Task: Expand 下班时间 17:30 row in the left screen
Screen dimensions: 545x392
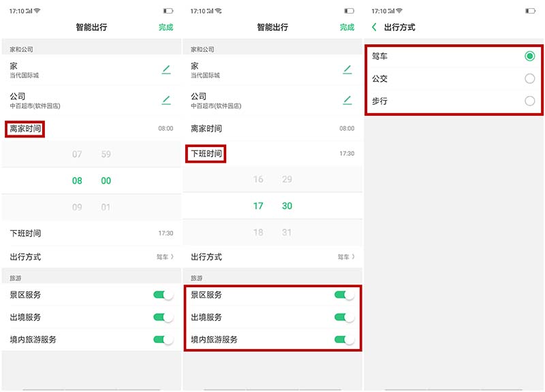Action: tap(91, 233)
